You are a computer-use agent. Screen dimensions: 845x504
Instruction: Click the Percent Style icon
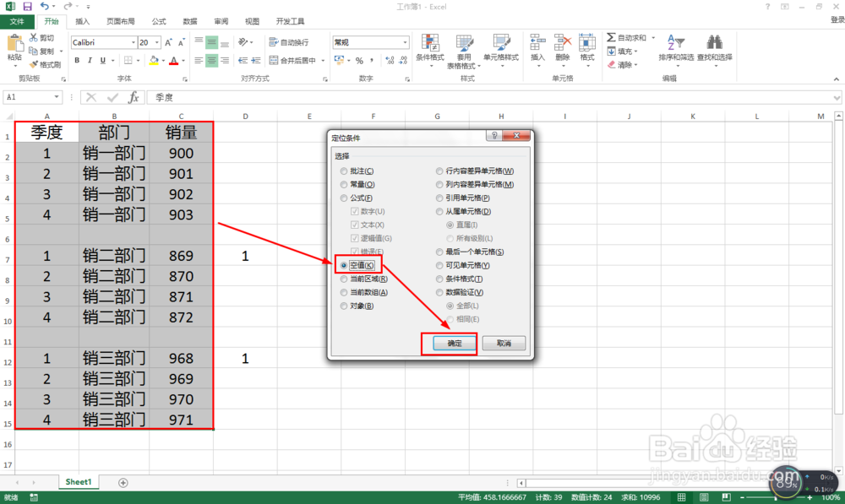359,60
